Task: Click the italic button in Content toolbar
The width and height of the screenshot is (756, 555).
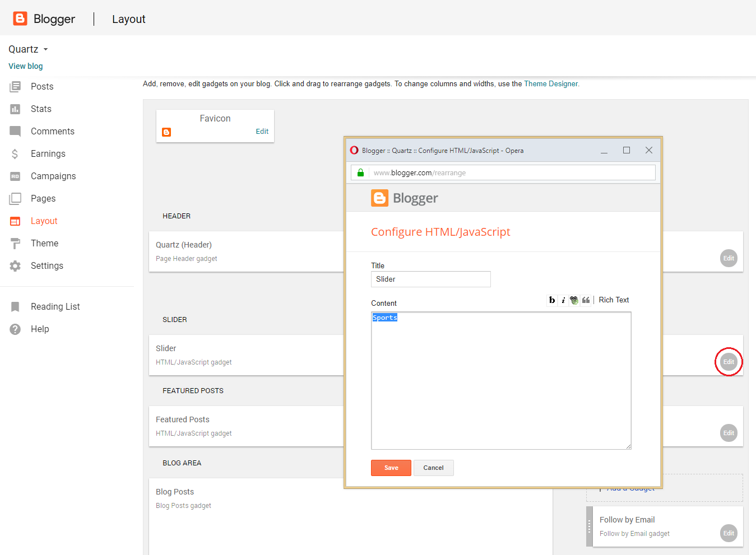Action: click(563, 300)
